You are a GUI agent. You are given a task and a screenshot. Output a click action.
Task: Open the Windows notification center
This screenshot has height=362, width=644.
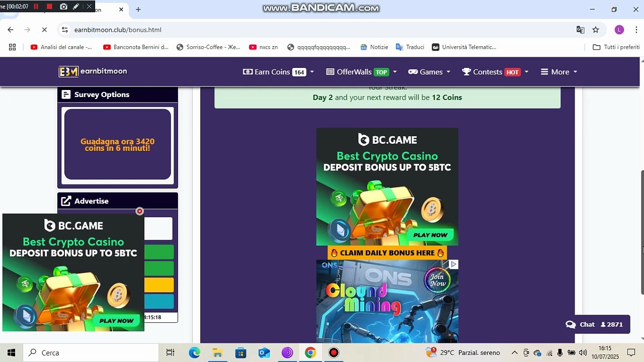coord(631,353)
